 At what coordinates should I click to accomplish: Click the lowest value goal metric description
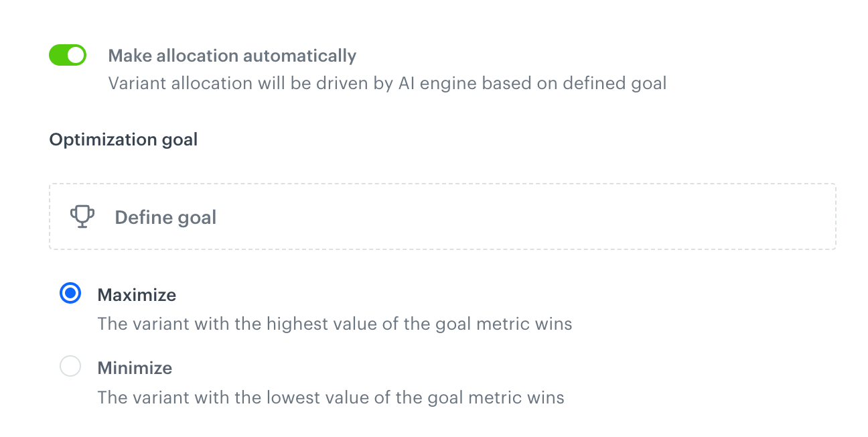[x=332, y=397]
